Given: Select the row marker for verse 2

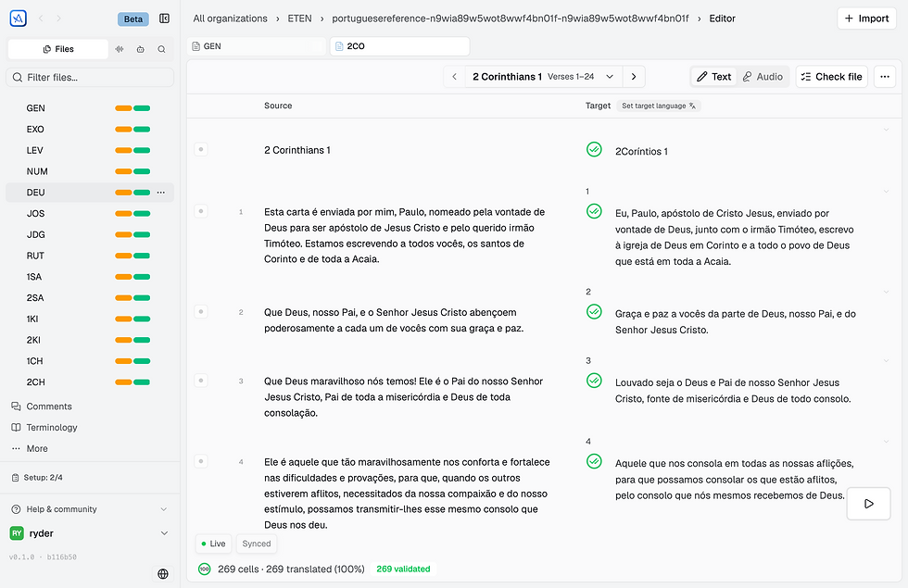Looking at the screenshot, I should click(x=201, y=312).
